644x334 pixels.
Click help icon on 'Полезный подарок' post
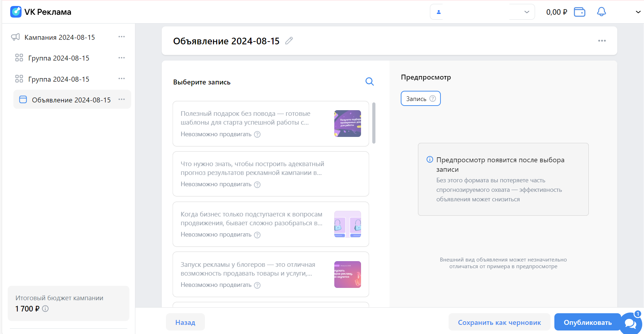[x=257, y=134]
